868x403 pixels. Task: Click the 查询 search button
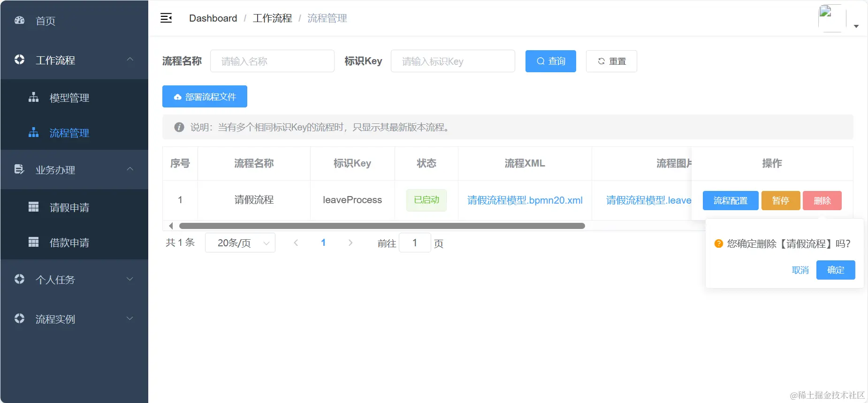coord(551,61)
